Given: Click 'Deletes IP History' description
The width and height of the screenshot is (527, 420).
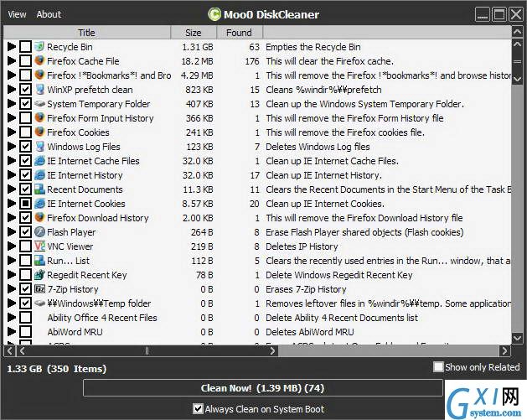Looking at the screenshot, I should point(302,246).
